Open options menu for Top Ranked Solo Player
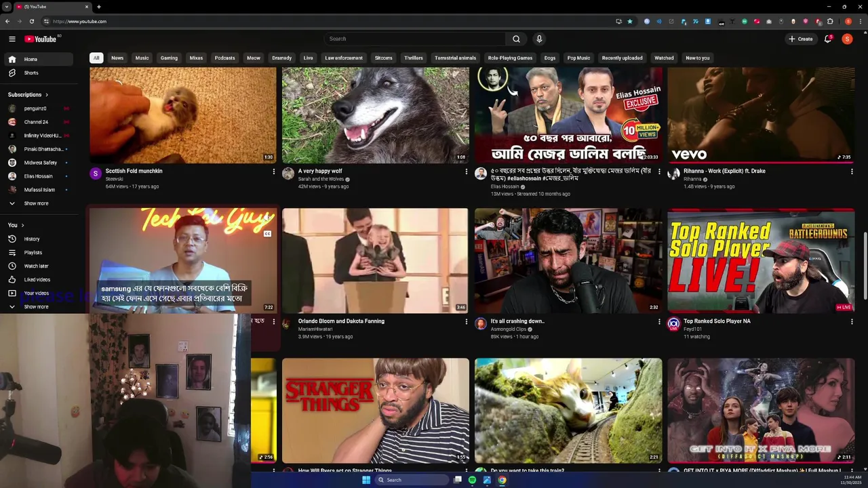This screenshot has width=868, height=488. [852, 321]
